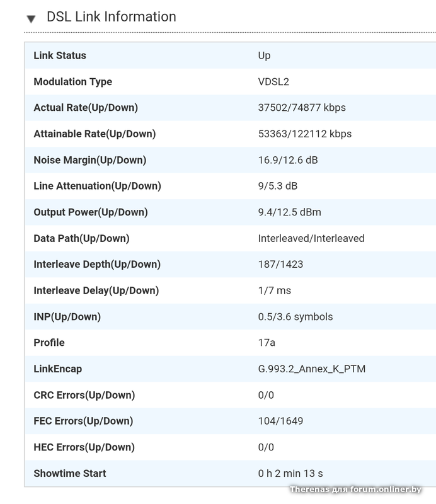Select the Interleaved/Interleaved data path value
The image size is (436, 504).
point(311,238)
